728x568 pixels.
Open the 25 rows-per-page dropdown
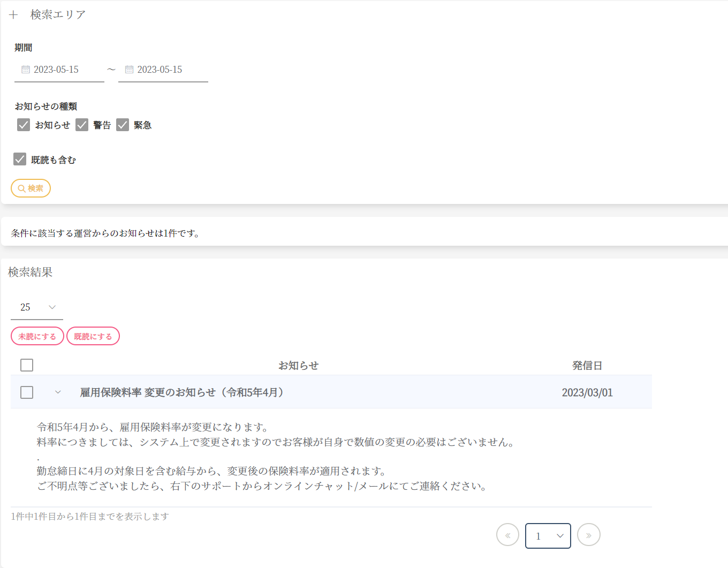37,307
